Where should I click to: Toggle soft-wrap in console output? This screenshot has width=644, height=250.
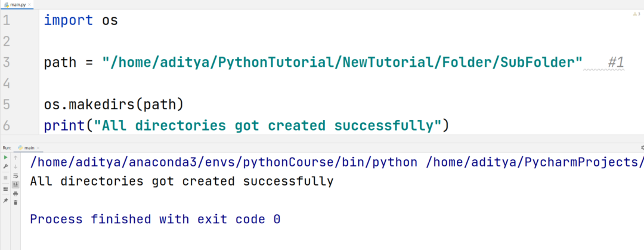[16, 175]
